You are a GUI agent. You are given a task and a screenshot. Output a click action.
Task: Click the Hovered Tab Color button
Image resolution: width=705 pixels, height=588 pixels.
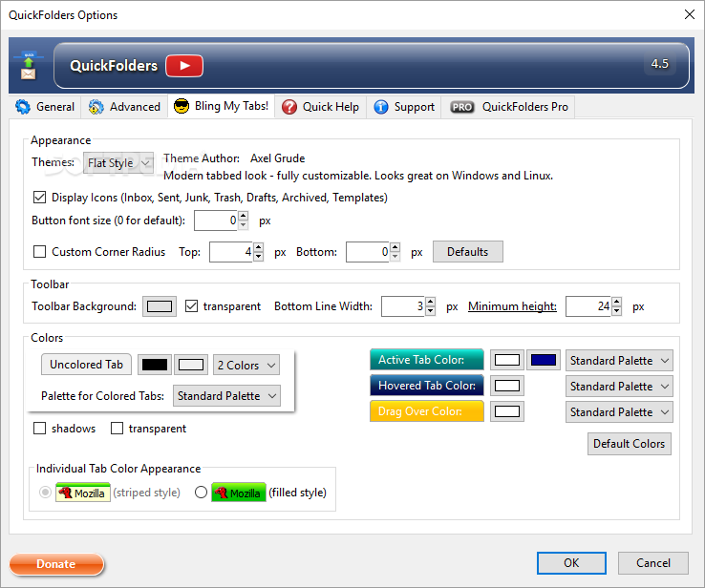(427, 386)
